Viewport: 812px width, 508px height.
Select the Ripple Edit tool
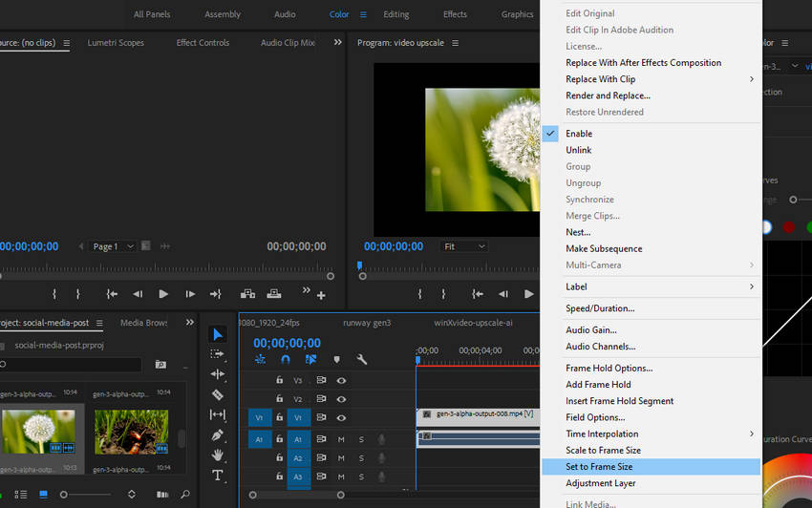point(218,374)
